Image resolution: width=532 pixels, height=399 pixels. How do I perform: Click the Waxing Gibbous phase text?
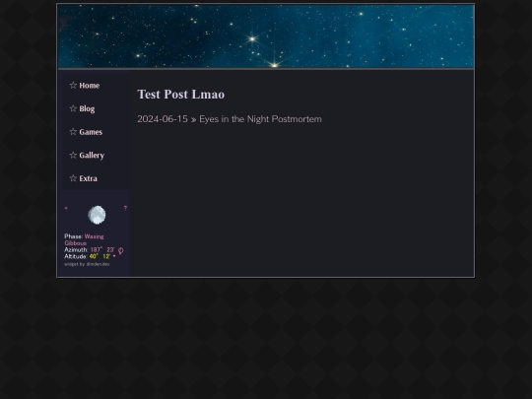tap(84, 239)
